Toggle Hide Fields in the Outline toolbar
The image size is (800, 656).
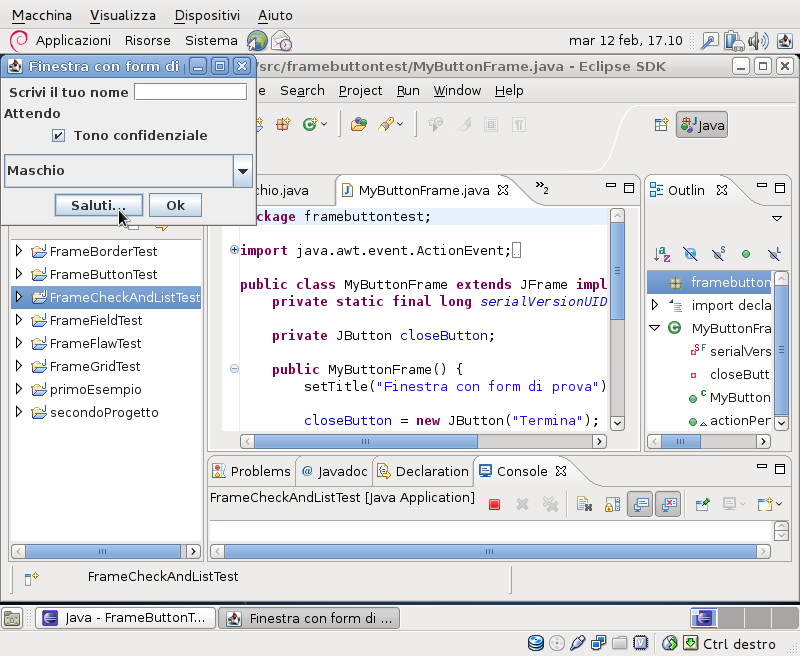click(690, 254)
